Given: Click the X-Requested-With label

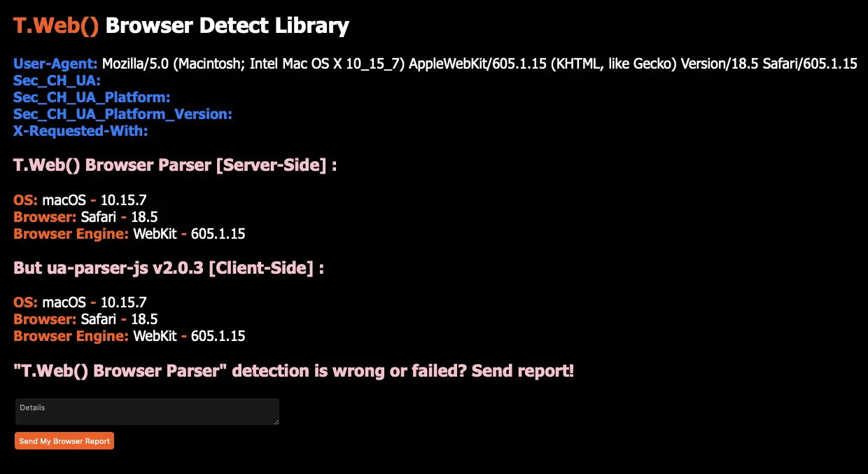Looking at the screenshot, I should pos(80,131).
